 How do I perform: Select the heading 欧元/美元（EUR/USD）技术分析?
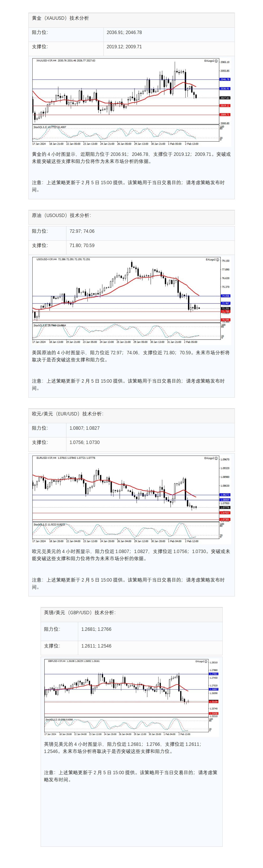coord(68,414)
